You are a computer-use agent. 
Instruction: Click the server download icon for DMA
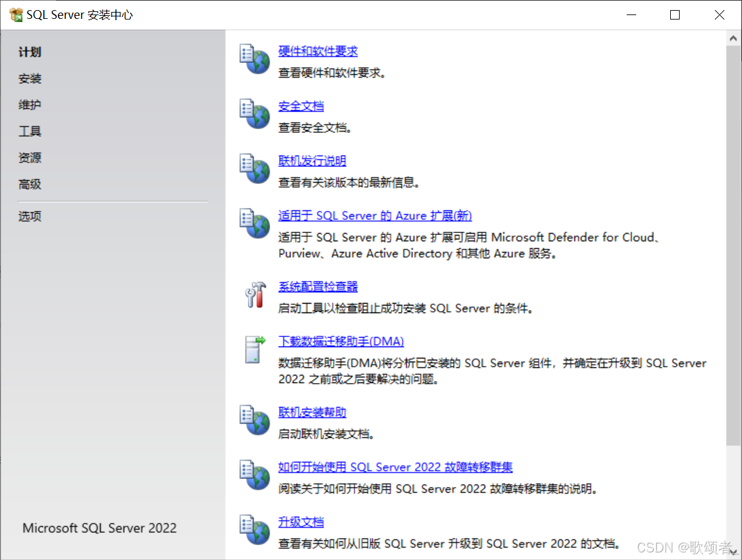click(256, 350)
